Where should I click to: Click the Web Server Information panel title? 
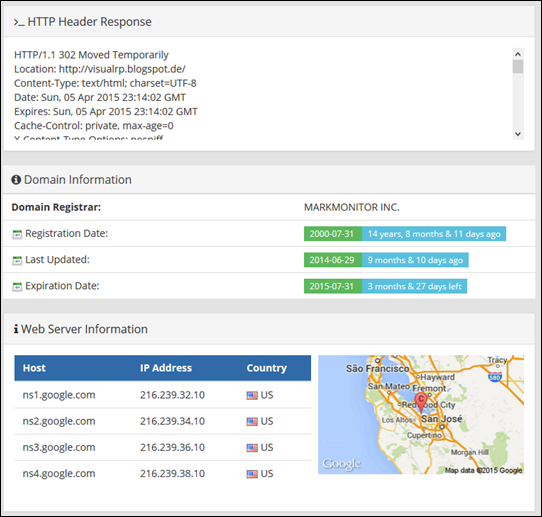click(84, 329)
